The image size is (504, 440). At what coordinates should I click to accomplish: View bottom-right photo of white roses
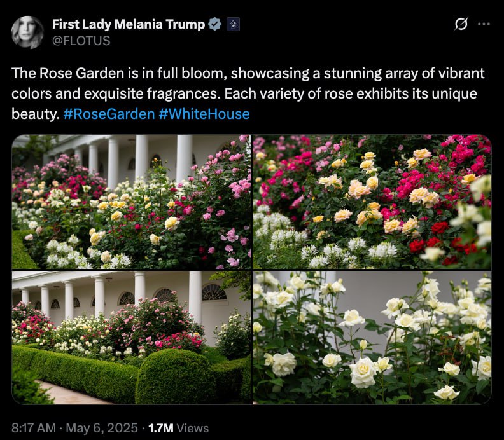click(x=372, y=337)
